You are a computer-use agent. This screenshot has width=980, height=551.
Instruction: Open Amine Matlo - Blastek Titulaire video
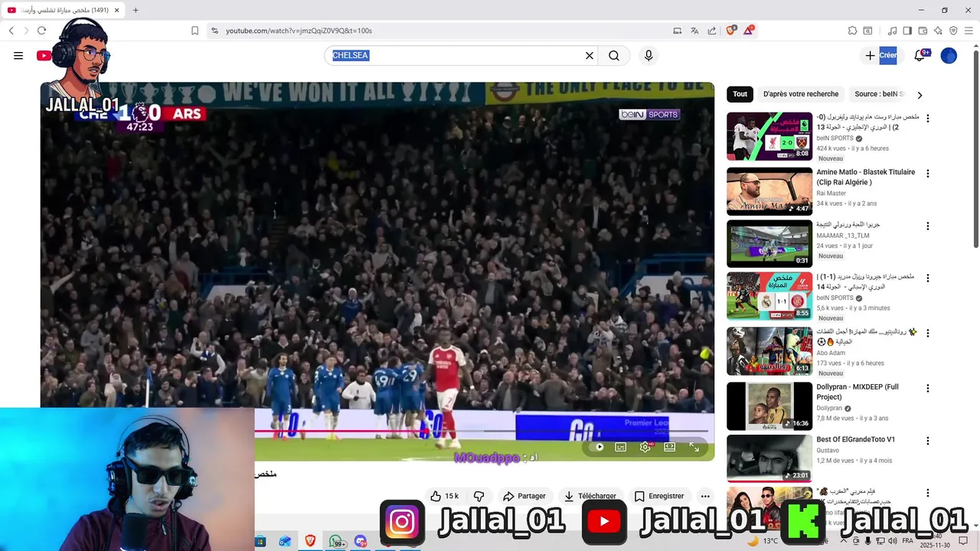pyautogui.click(x=865, y=177)
